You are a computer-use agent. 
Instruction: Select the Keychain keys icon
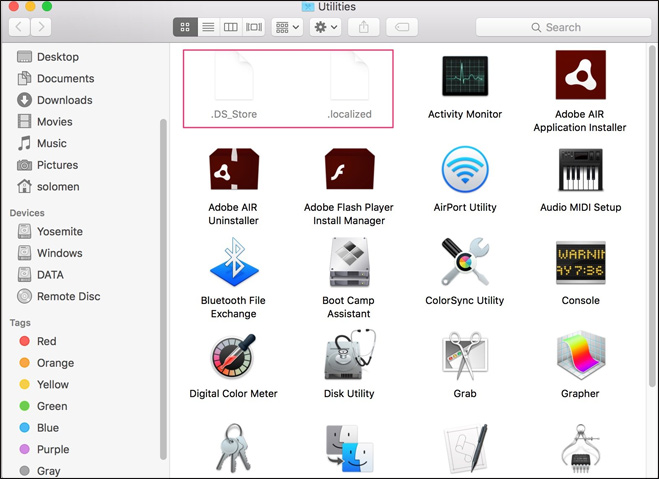click(x=234, y=448)
